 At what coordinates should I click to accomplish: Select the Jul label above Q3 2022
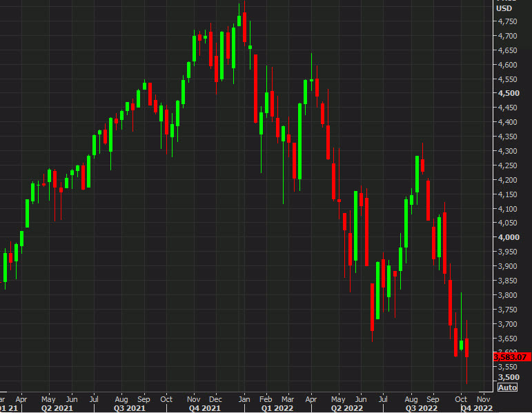coord(383,399)
